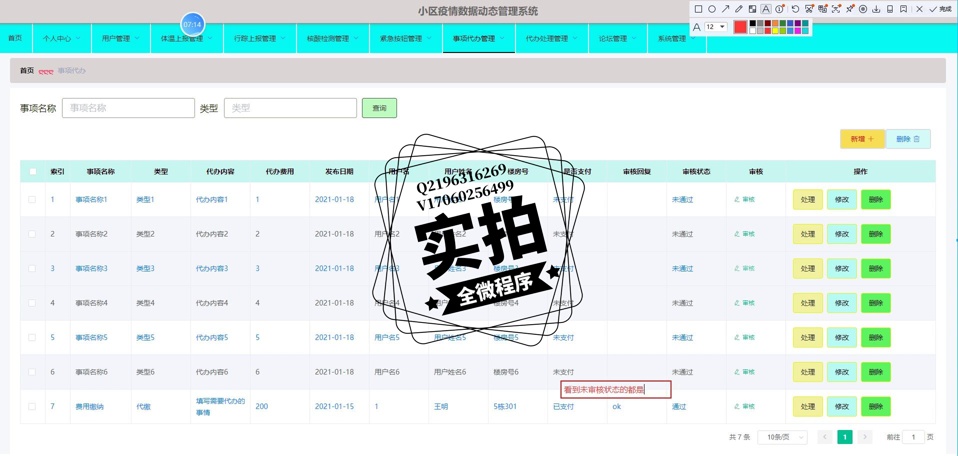Click the yellow 新增 button
958x456 pixels.
click(862, 139)
